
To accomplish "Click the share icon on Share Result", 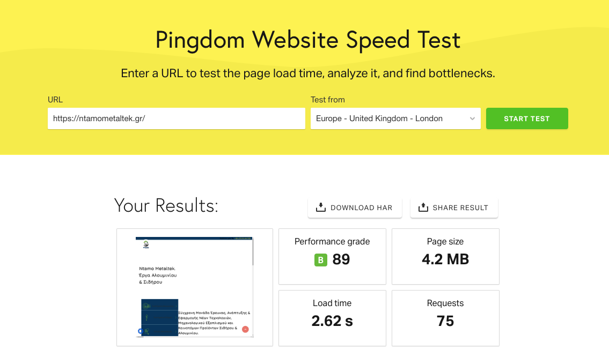I will 423,207.
